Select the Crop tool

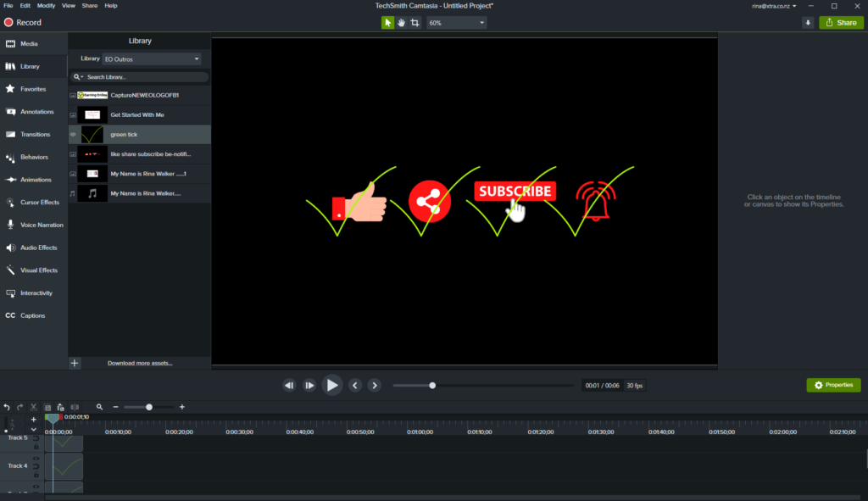(415, 23)
